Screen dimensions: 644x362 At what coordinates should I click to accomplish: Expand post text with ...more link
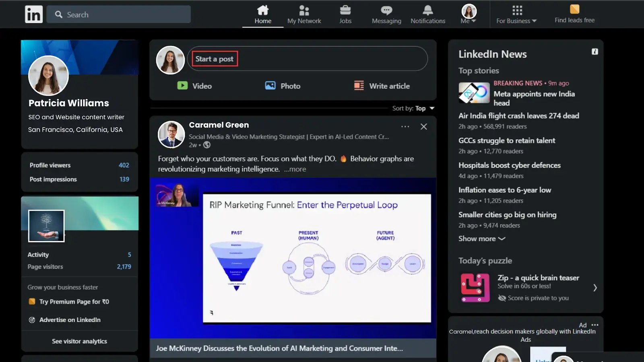coord(295,169)
